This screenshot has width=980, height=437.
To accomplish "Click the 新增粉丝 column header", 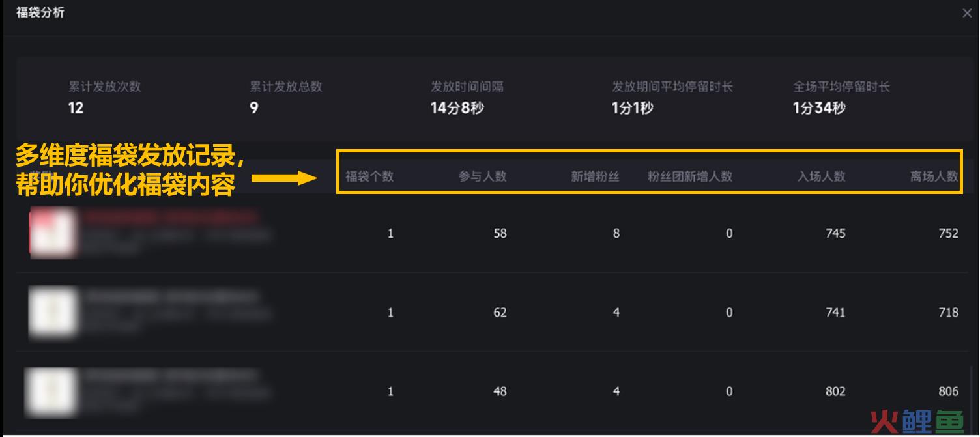I will coord(595,176).
